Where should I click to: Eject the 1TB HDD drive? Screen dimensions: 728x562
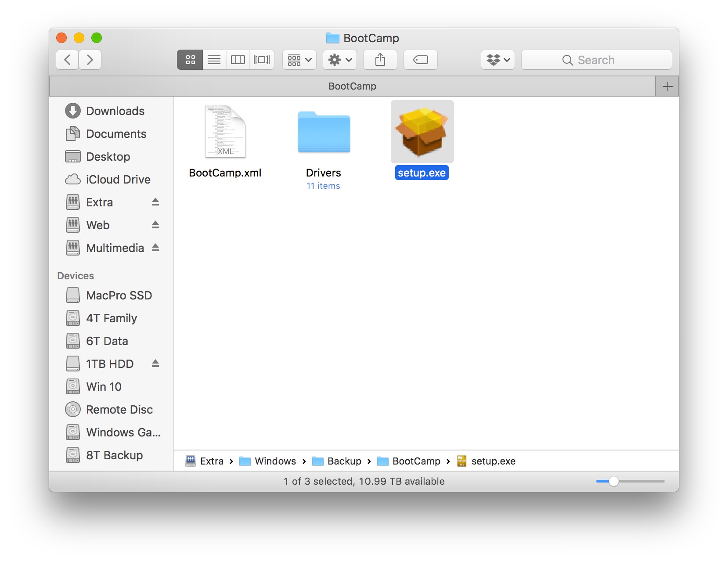155,364
